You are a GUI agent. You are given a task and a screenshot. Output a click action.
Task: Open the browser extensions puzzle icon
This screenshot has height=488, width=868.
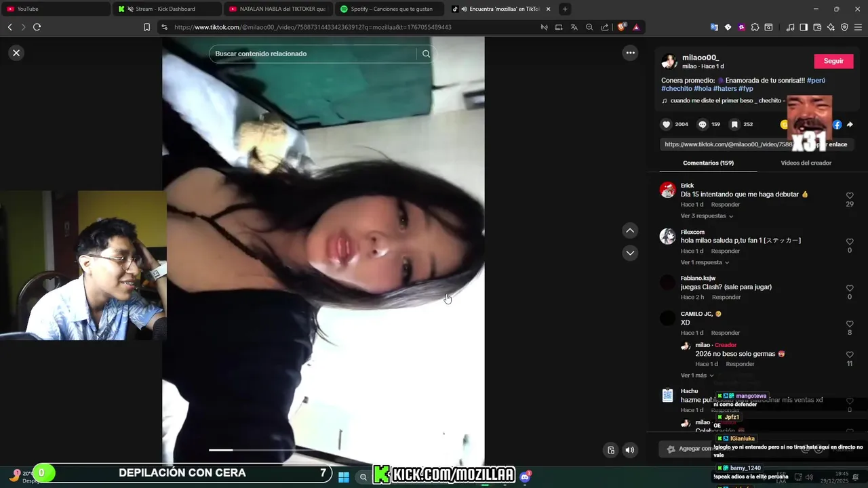(x=755, y=27)
